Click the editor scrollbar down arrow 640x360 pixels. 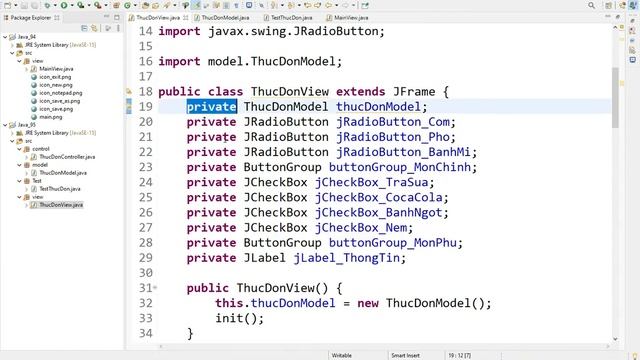click(x=615, y=339)
